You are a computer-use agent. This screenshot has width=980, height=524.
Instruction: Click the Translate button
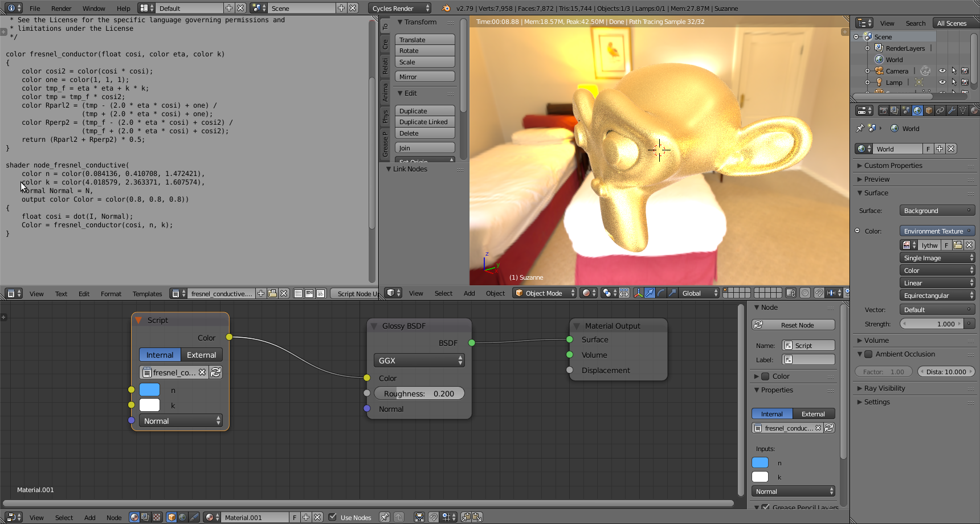tap(425, 40)
